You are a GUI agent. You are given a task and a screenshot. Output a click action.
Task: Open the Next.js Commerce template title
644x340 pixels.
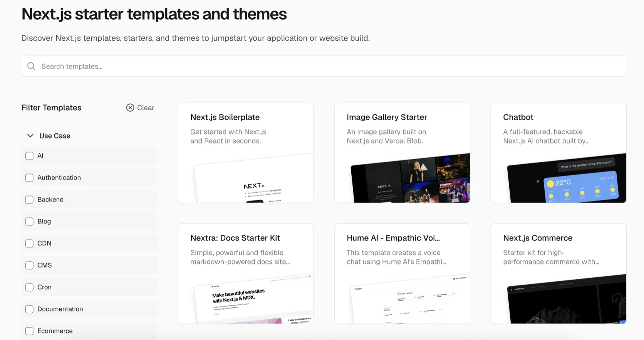[538, 238]
